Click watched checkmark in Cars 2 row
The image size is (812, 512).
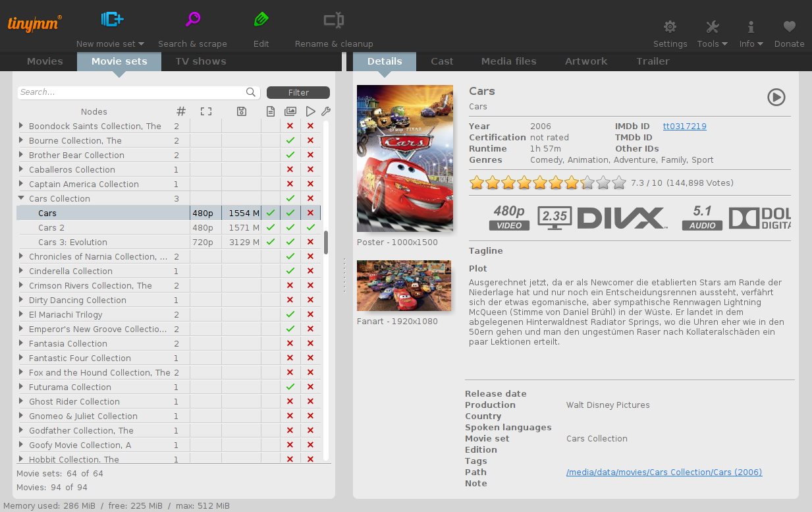click(x=310, y=227)
